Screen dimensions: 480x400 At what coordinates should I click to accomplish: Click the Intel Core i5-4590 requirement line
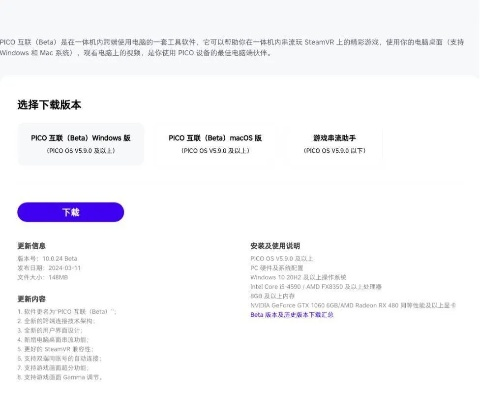pos(316,287)
